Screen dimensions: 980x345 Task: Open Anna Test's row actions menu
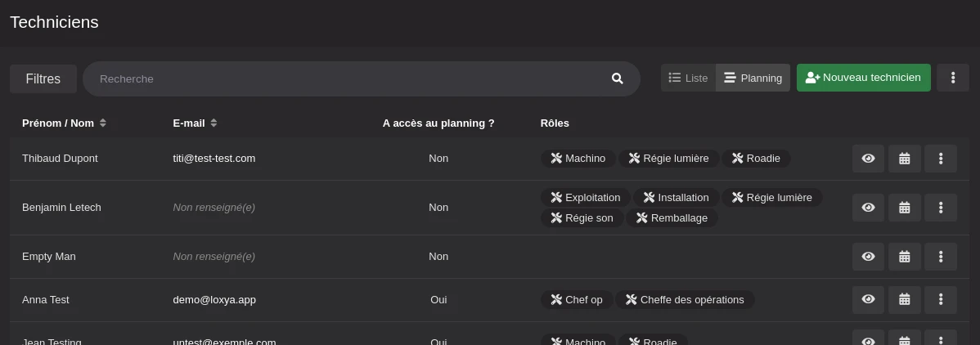[x=940, y=300]
